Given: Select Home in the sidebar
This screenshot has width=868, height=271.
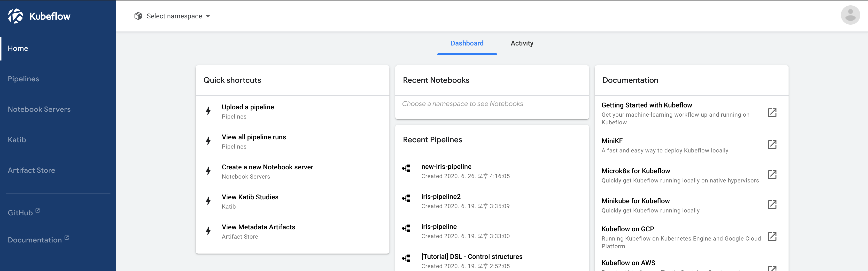Looking at the screenshot, I should point(58,48).
